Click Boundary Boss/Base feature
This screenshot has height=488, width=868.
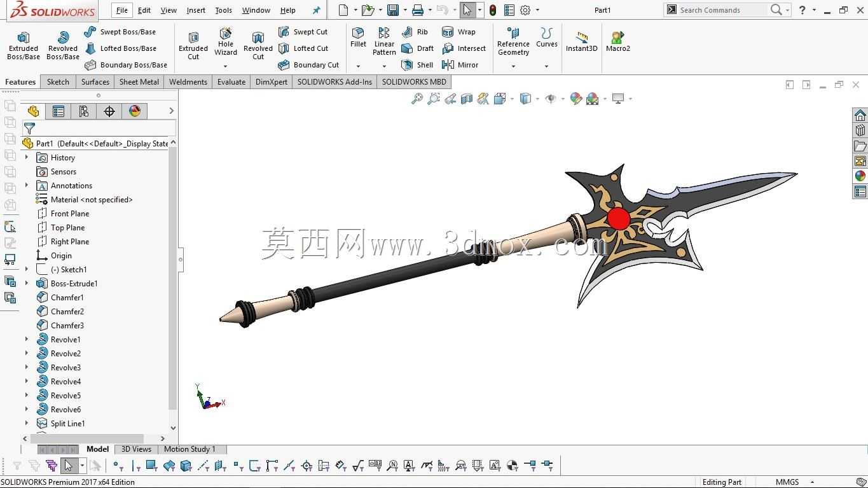tap(126, 65)
